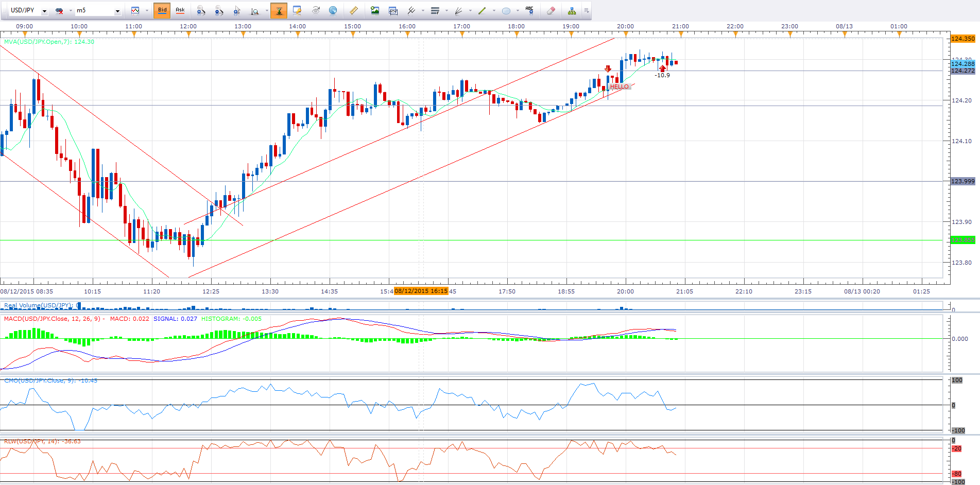The width and height of the screenshot is (980, 485).
Task: Toggle the highlighted vertical autoscale button
Action: 279,11
